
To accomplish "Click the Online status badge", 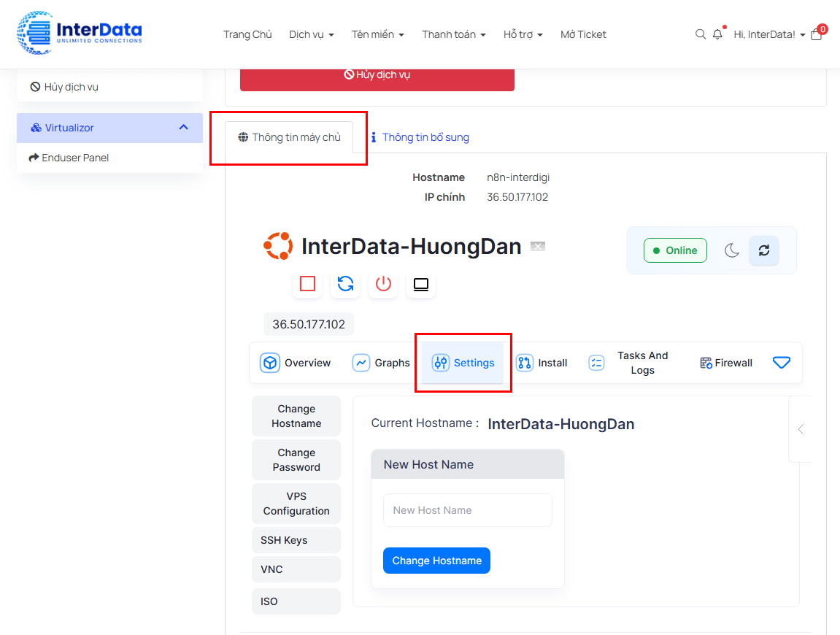I will [x=675, y=250].
